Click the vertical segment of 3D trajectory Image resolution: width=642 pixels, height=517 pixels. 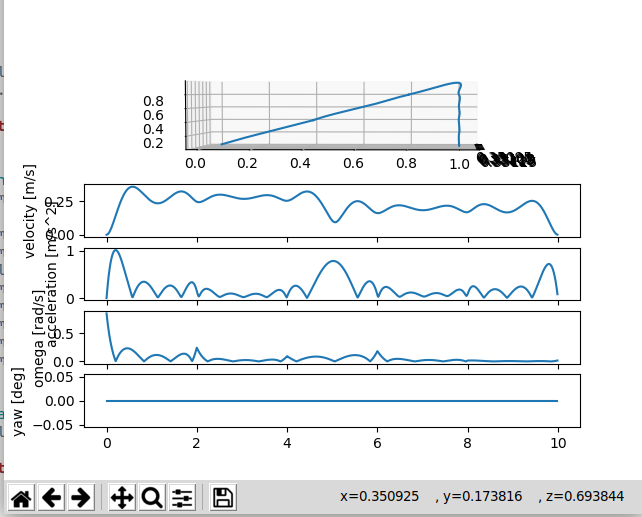[x=459, y=115]
